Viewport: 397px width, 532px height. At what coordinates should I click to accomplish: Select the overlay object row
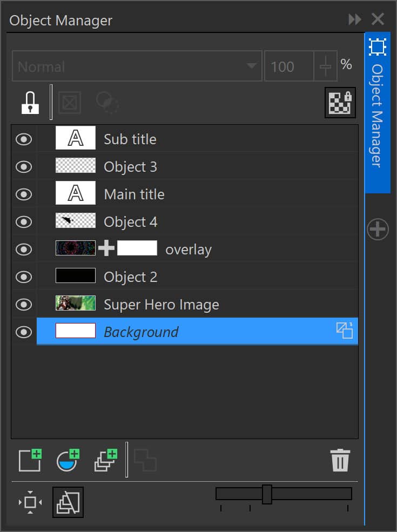[197, 250]
